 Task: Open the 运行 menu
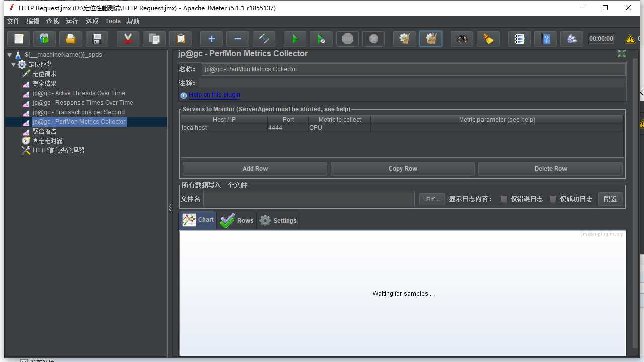[x=72, y=21]
